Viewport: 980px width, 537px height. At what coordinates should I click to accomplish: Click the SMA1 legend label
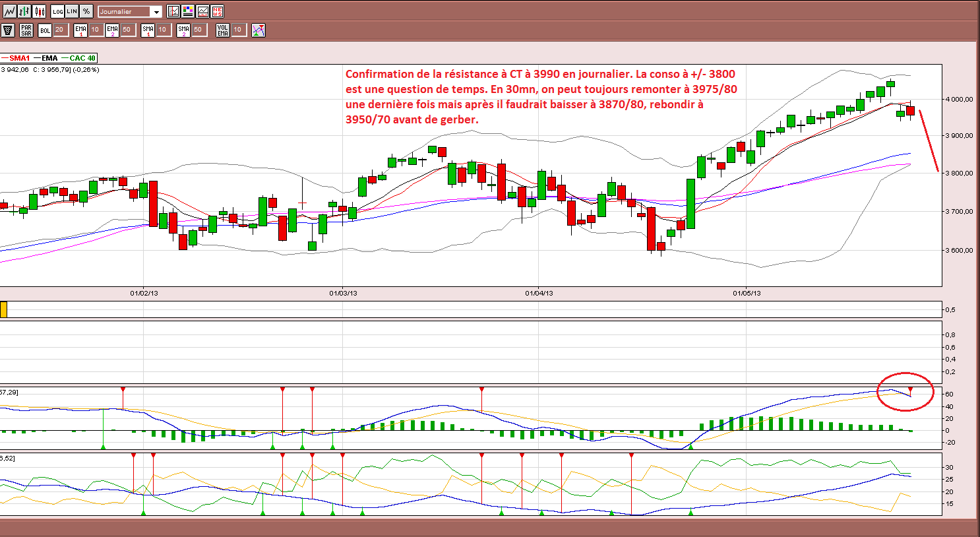[20, 58]
